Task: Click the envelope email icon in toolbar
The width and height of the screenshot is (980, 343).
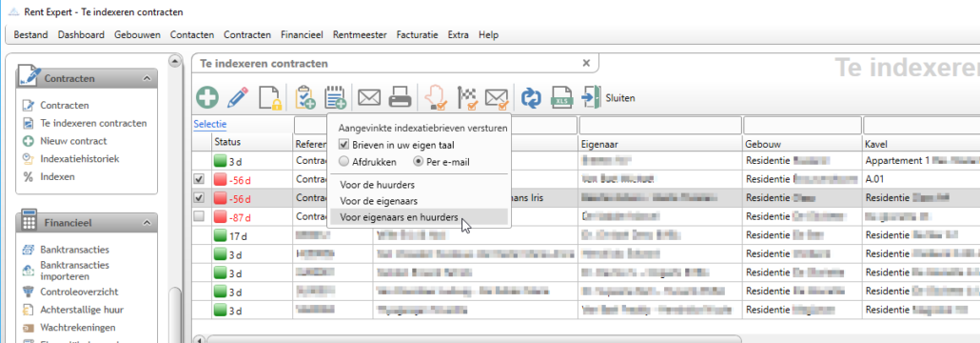Action: 369,97
